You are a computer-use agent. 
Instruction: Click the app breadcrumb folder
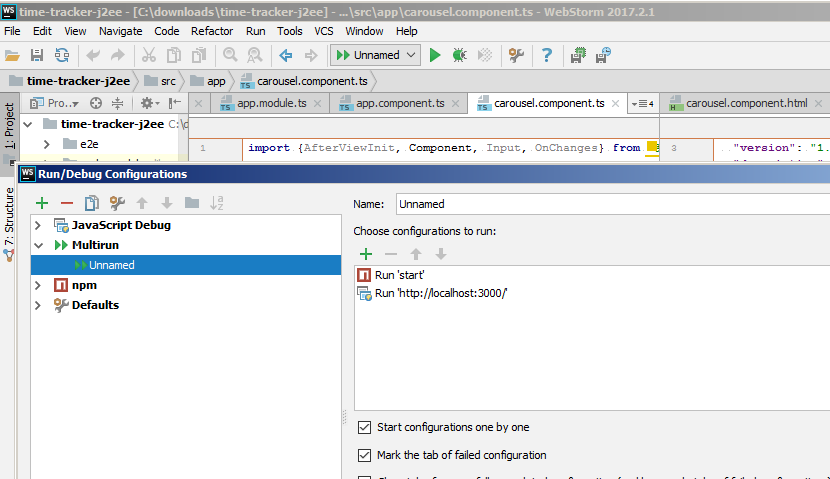tap(208, 81)
